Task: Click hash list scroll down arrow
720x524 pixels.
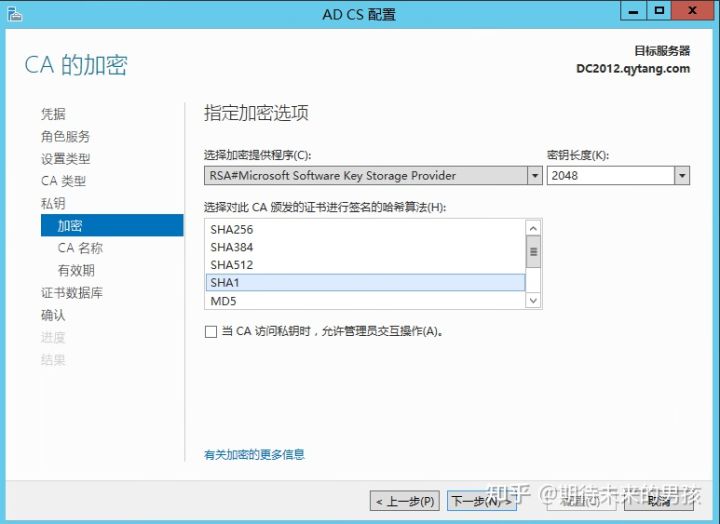Action: tap(533, 300)
